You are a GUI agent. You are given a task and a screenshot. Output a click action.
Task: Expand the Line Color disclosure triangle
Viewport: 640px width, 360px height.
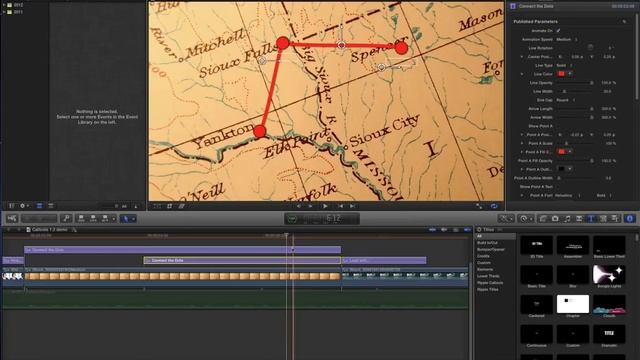(522, 74)
